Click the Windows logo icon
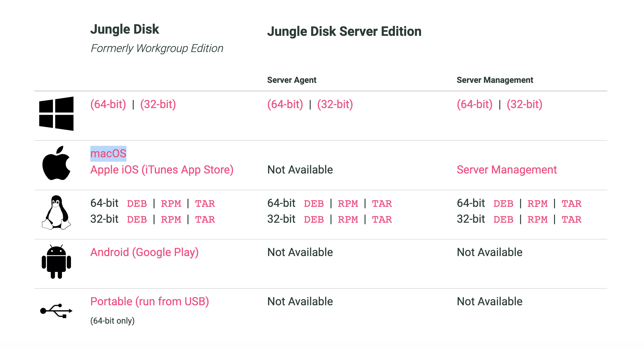The image size is (644, 347). 56,114
